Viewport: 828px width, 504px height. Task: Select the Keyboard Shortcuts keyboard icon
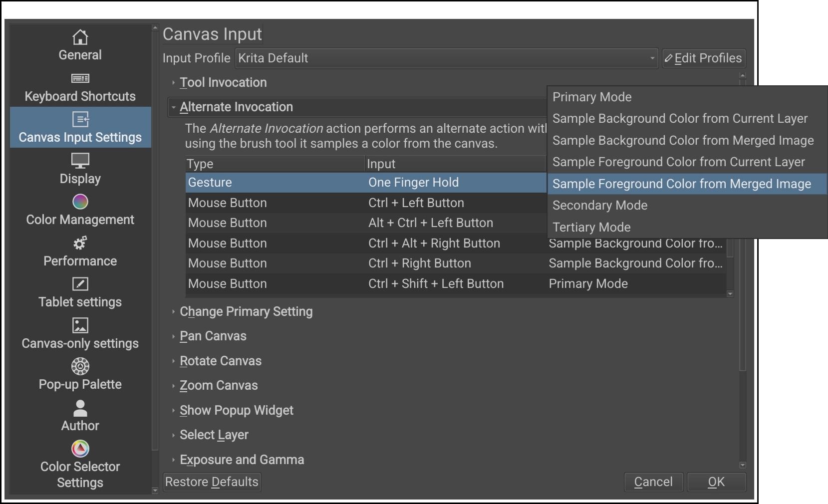point(80,78)
